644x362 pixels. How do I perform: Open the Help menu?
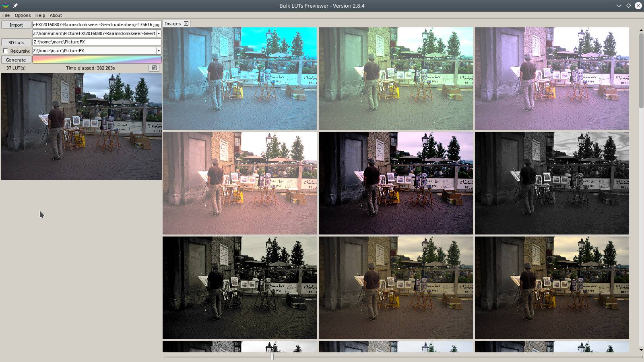(40, 15)
